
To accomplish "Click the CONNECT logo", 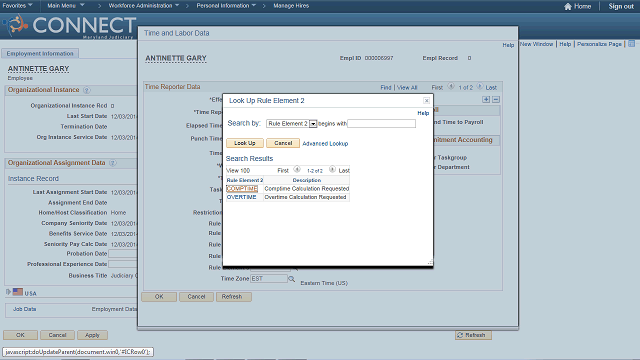I will pyautogui.click(x=69, y=26).
